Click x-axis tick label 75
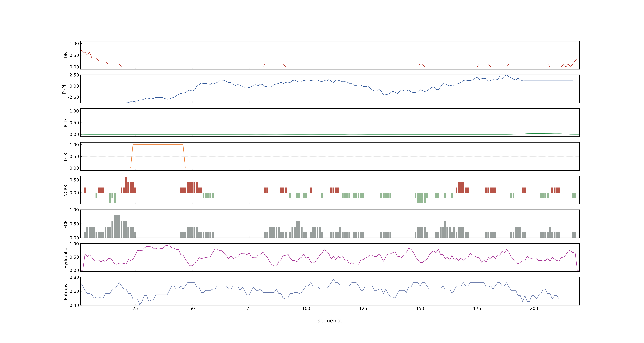Viewport: 644px width, 343px height. [x=249, y=309]
